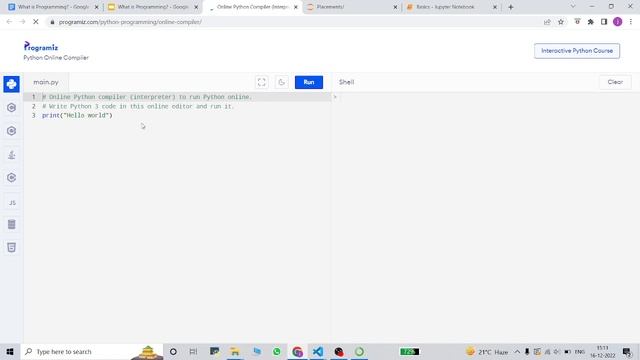Screen dimensions: 640x360
Task: Close the Online Python Compiler browser tab
Action: tap(296, 7)
